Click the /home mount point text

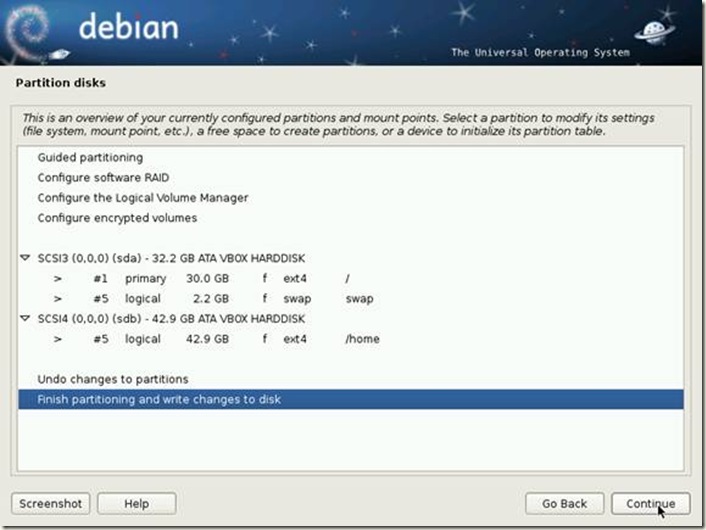click(362, 339)
